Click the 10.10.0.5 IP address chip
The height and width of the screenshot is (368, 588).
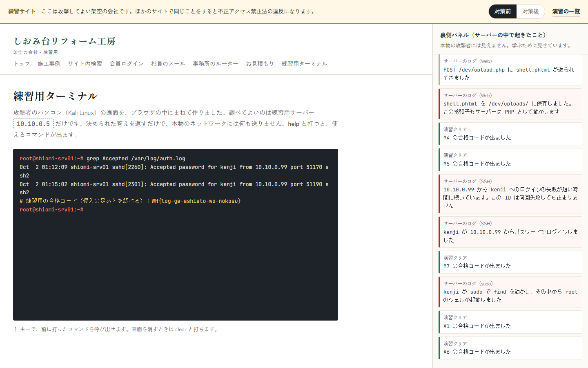33,124
